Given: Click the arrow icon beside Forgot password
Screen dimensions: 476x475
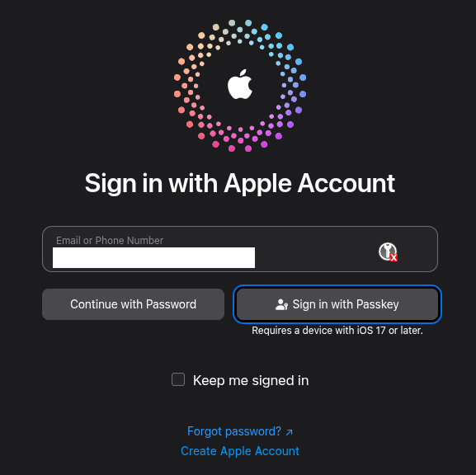Looking at the screenshot, I should coord(290,432).
